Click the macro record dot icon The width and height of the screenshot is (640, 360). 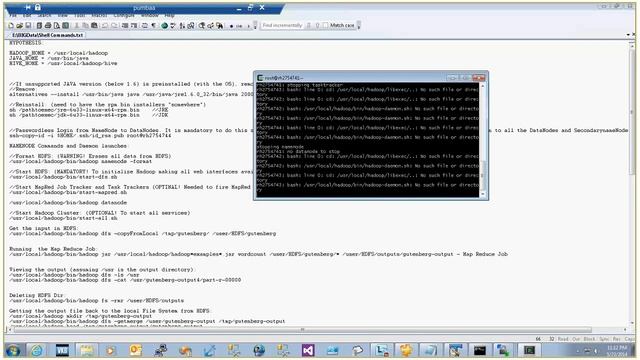pyautogui.click(x=231, y=26)
